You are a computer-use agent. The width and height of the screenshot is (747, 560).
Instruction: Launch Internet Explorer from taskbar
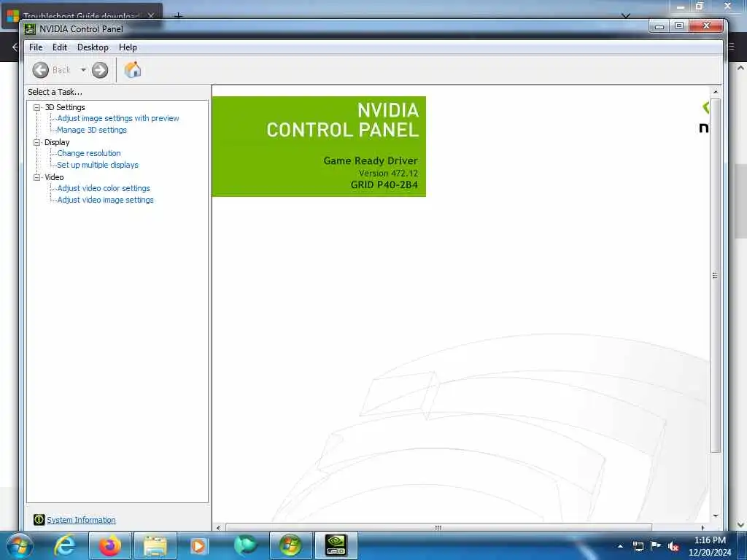(64, 545)
